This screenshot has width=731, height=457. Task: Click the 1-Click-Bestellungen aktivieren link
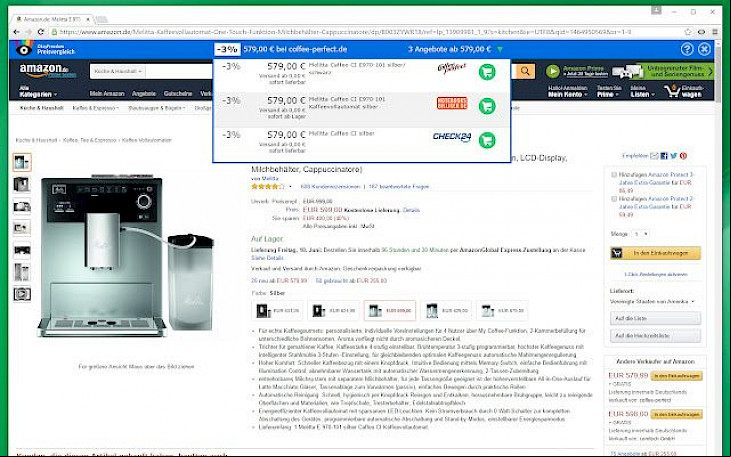(655, 274)
